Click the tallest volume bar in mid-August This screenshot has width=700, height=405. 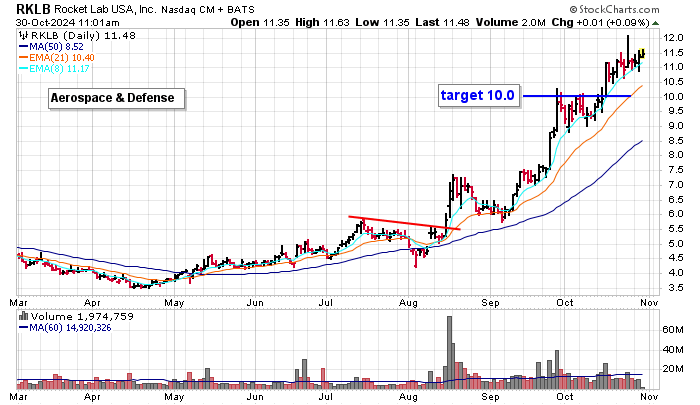click(x=450, y=353)
